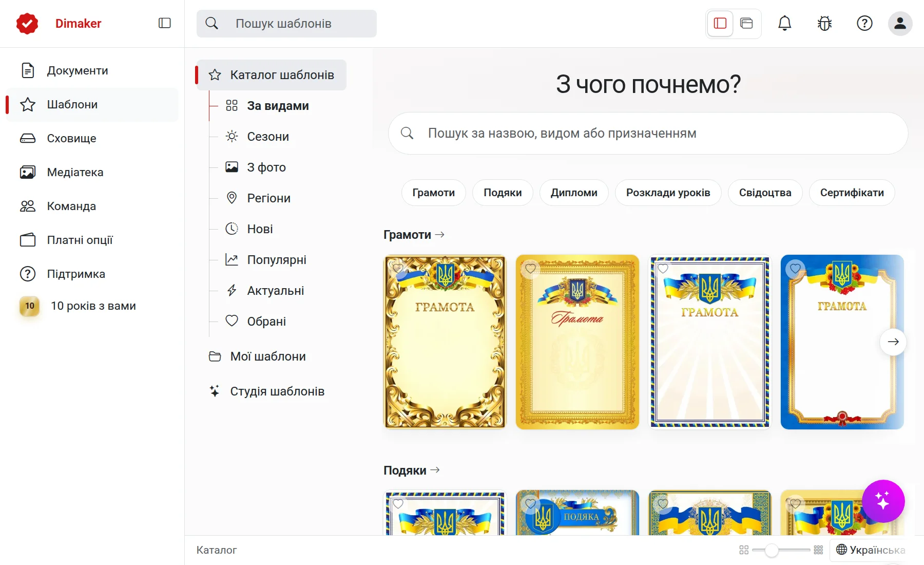The image size is (924, 565).
Task: Open Обрані favorites list
Action: click(256, 322)
